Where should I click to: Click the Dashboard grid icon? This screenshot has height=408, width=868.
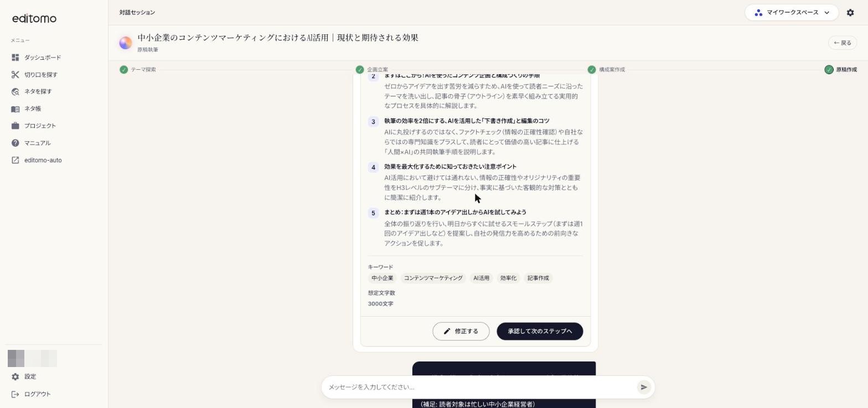(15, 58)
